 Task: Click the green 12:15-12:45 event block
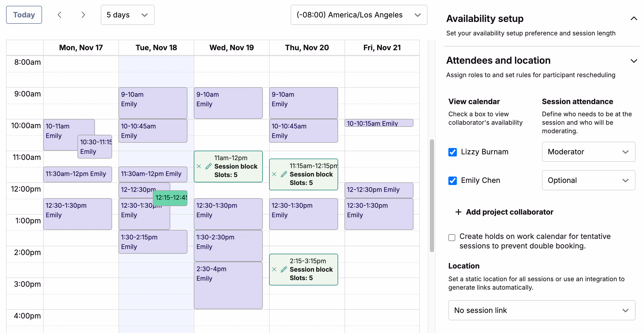171,198
